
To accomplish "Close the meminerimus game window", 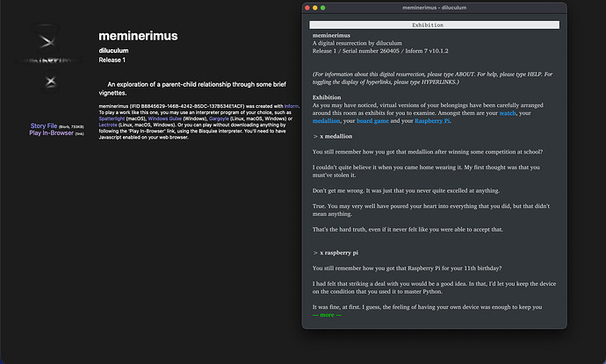I will click(x=307, y=7).
